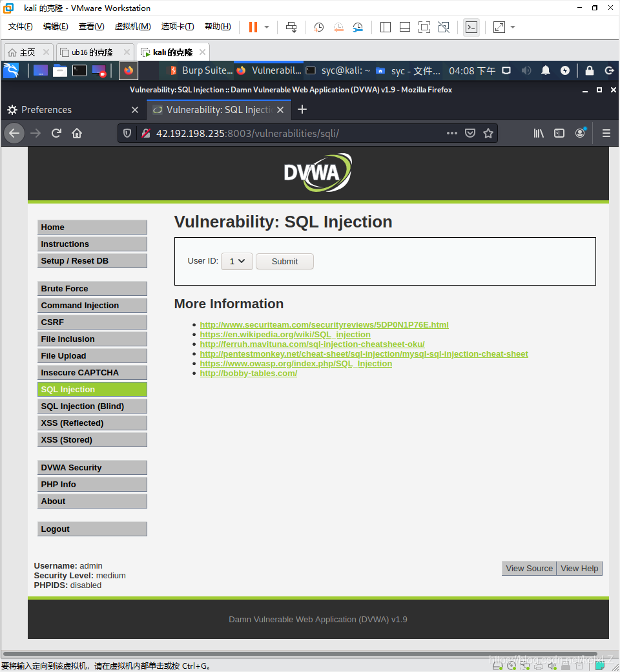Click power manager icon in Kali panel
Screen dimensions: 620x672
565,70
